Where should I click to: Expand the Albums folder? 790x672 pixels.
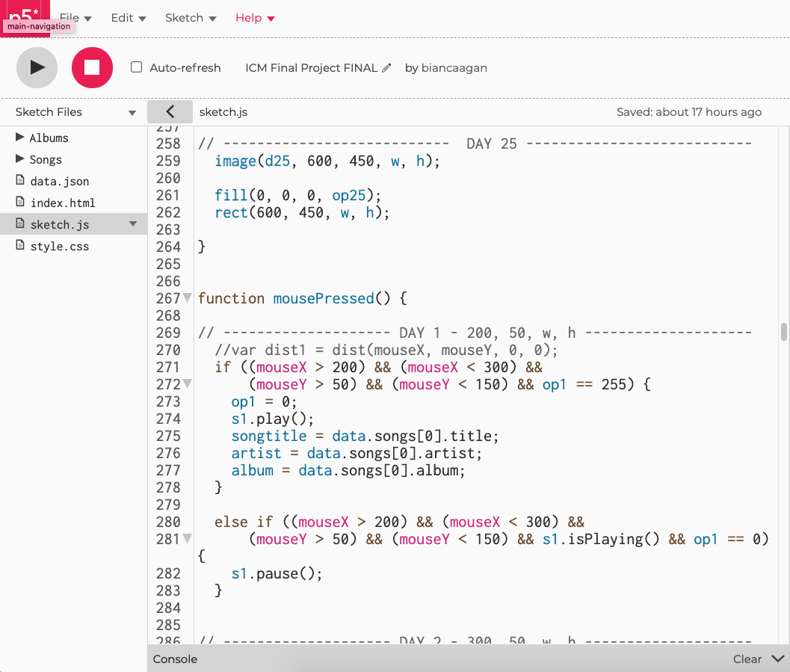click(x=20, y=138)
